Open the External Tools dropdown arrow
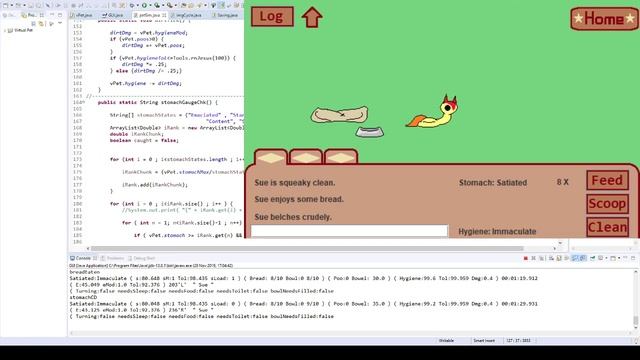The image size is (640, 360). 176,5
